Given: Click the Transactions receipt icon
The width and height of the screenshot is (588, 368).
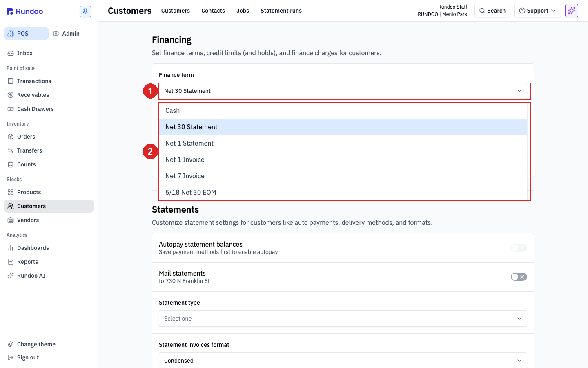Looking at the screenshot, I should pyautogui.click(x=11, y=81).
